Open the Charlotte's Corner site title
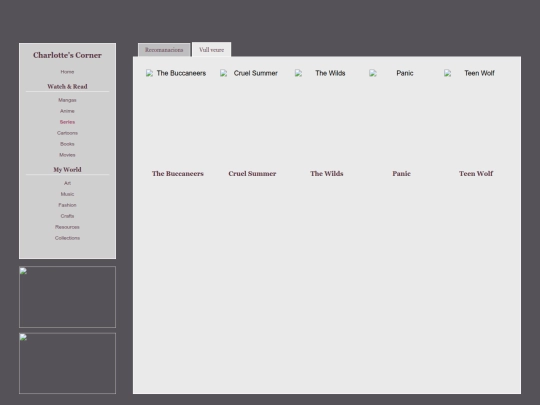 pos(68,55)
